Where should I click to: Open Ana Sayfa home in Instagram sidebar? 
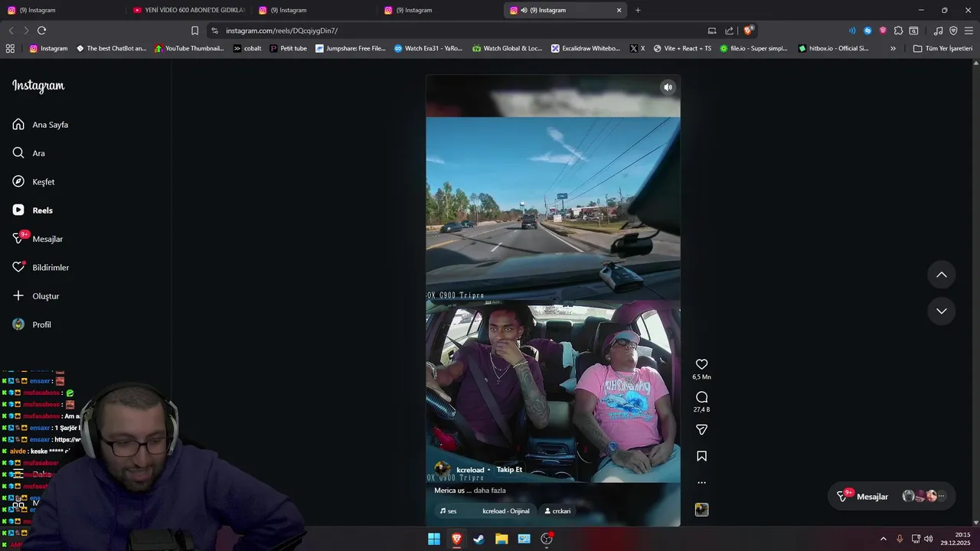point(41,125)
